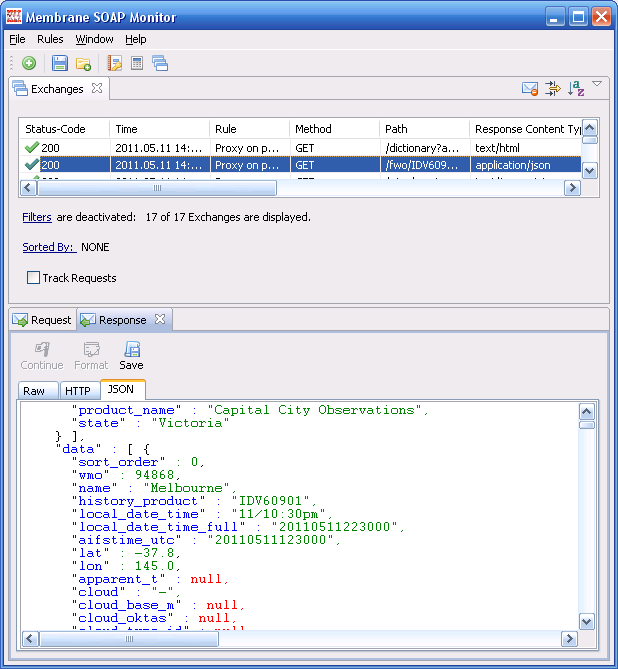The image size is (618, 669).
Task: Click the "Melbourne" name value in JSON
Action: point(187,488)
